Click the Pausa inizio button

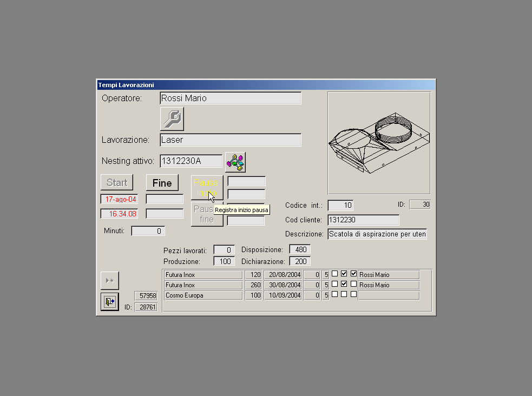tap(207, 188)
